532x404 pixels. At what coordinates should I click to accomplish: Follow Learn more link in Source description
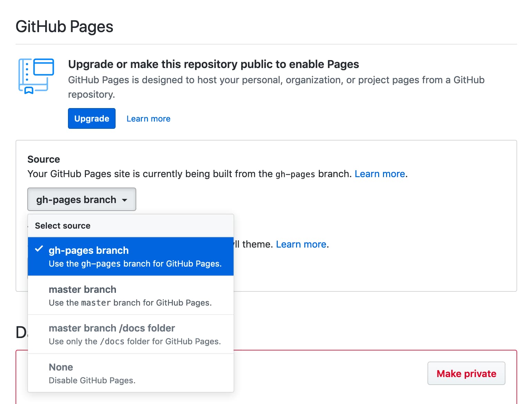pyautogui.click(x=380, y=174)
